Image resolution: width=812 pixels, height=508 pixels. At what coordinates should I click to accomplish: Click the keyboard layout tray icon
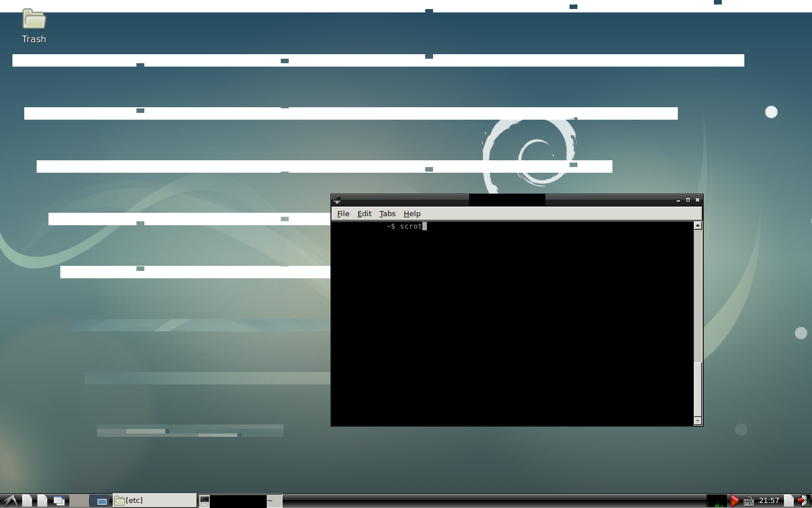(749, 501)
